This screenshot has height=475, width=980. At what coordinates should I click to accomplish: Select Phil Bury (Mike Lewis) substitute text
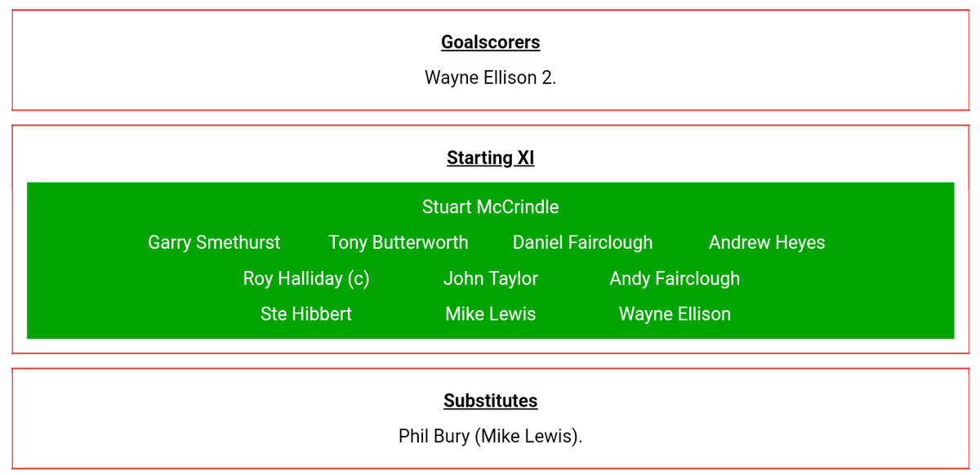coord(490,437)
